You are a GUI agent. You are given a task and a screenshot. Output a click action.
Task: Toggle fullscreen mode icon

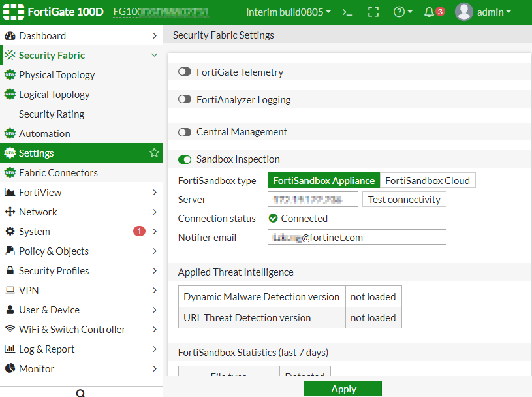click(x=373, y=12)
